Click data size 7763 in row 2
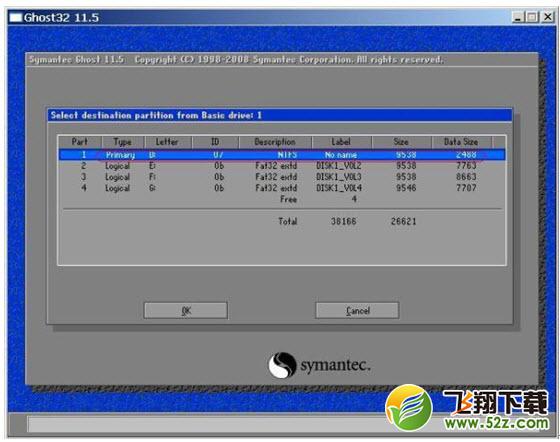This screenshot has width=560, height=442. (466, 166)
